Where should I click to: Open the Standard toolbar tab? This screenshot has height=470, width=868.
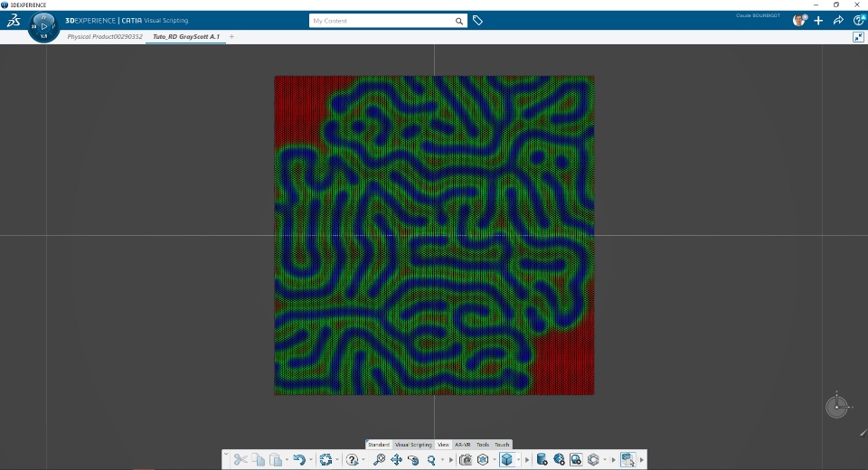tap(379, 445)
